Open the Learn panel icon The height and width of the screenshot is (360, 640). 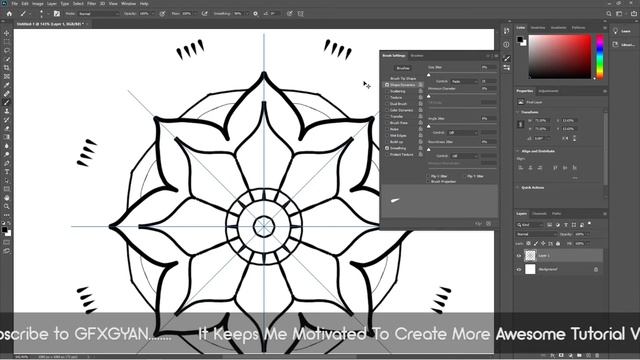[x=616, y=31]
